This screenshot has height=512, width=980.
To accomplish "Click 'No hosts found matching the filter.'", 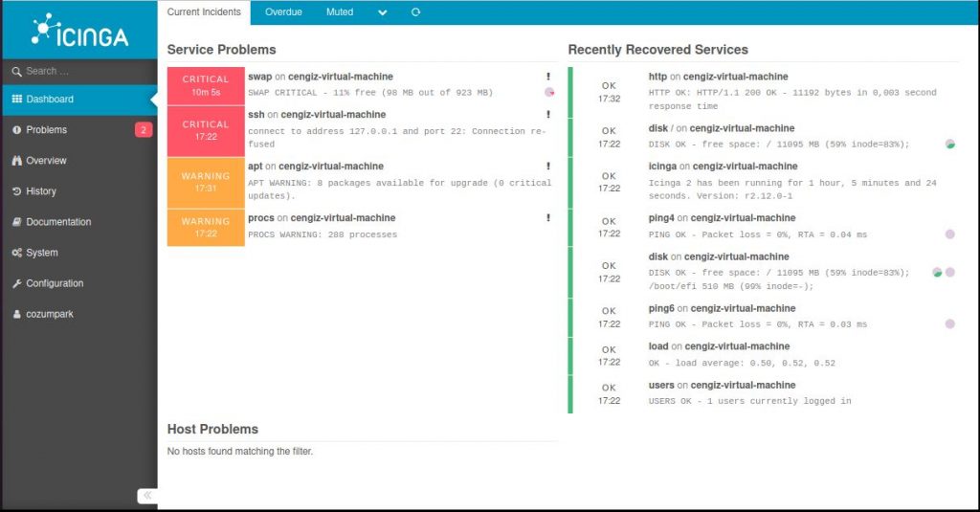I will [x=240, y=452].
